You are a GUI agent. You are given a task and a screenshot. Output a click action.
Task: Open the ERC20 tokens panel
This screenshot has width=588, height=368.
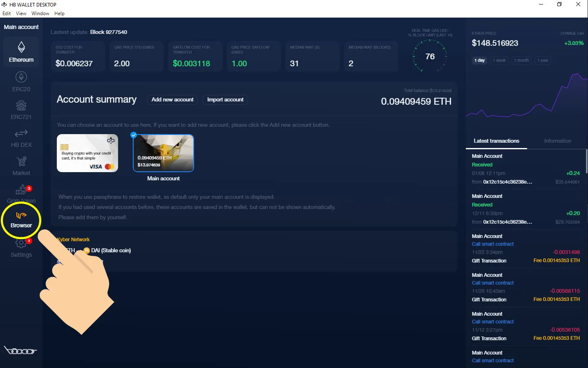pyautogui.click(x=21, y=80)
